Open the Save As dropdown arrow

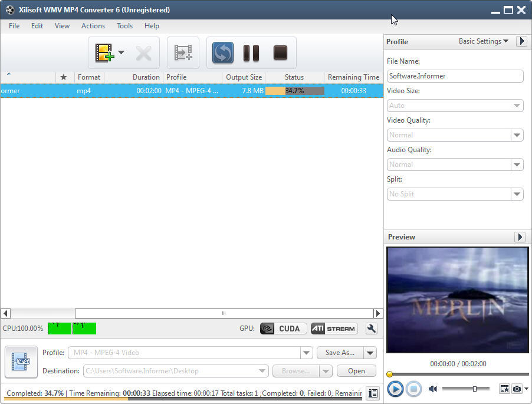(370, 353)
